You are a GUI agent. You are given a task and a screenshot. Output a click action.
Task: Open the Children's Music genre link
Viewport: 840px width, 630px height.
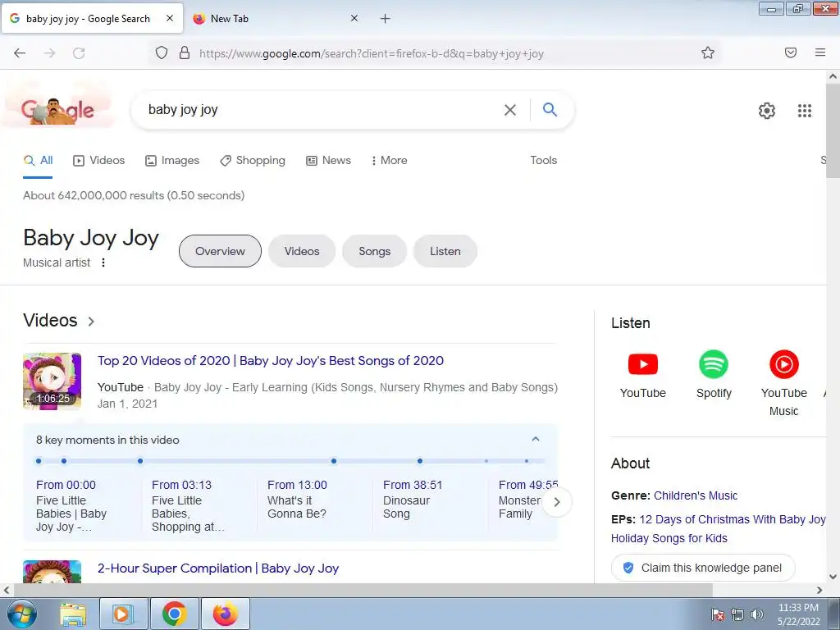(696, 495)
